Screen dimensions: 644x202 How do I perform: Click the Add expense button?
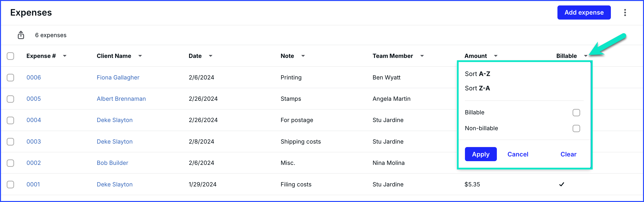pos(584,13)
